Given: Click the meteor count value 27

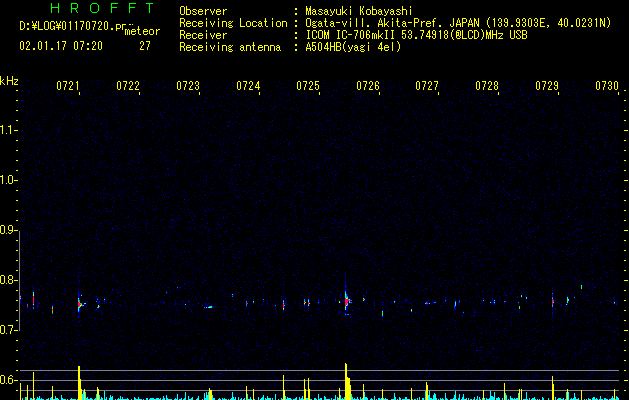Looking at the screenshot, I should point(145,46).
